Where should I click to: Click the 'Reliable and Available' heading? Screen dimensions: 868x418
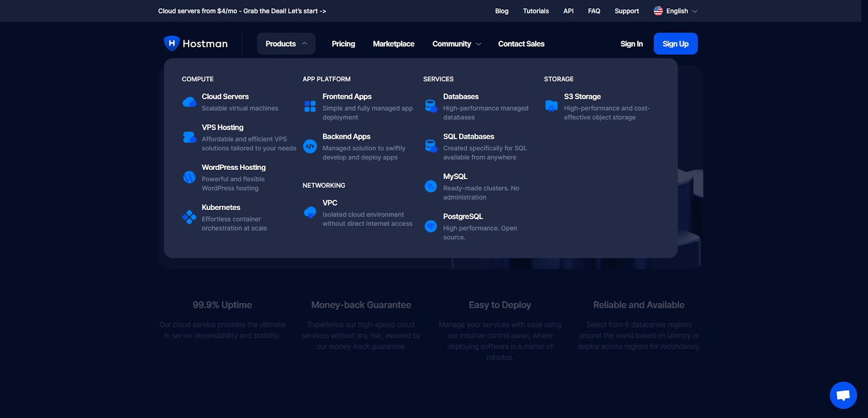(639, 305)
